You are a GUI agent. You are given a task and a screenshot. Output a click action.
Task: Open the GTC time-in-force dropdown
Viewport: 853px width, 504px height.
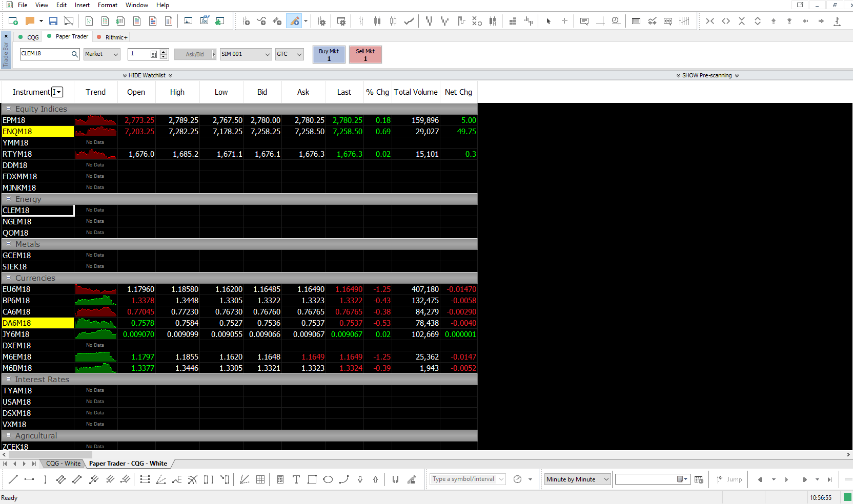(290, 54)
